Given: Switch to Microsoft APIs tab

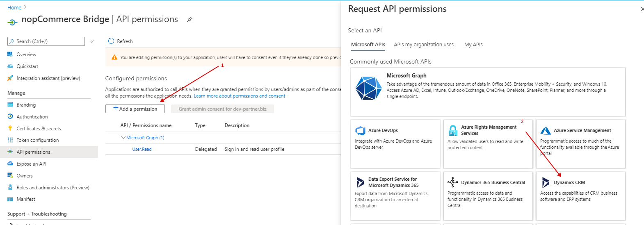Looking at the screenshot, I should click(x=368, y=45).
